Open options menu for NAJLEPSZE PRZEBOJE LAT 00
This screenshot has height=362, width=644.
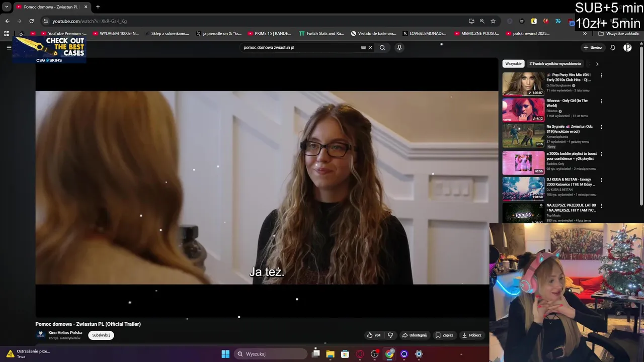601,205
